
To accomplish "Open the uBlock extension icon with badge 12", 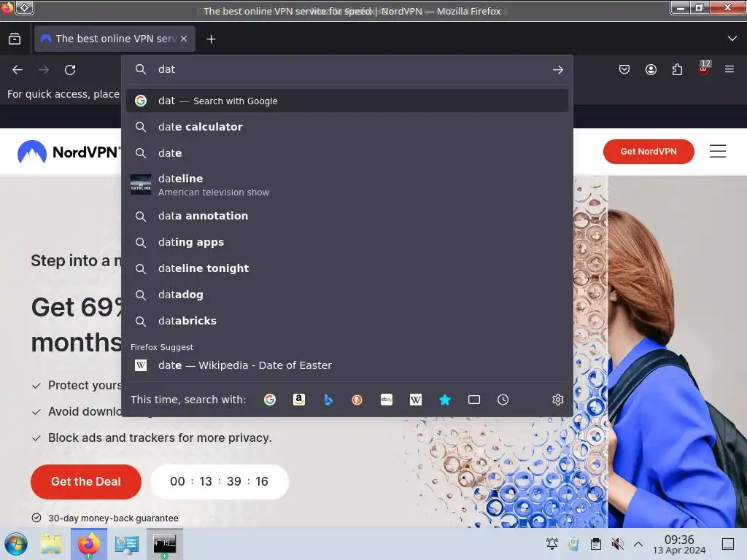I will click(x=704, y=68).
